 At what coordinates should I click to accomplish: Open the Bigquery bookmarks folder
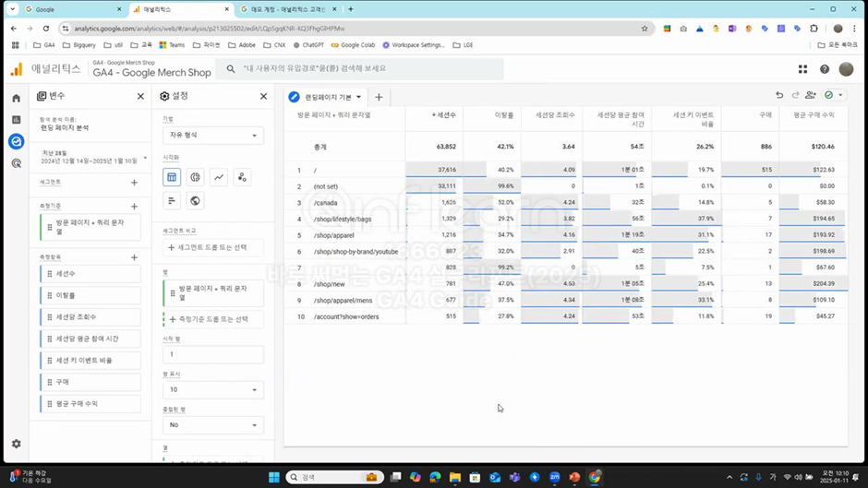[x=79, y=45]
